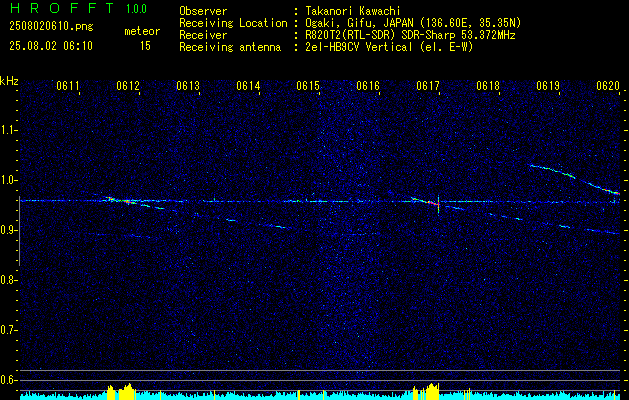The image size is (629, 400).
Task: Click the Receiving antenna label
Action: 230,47
